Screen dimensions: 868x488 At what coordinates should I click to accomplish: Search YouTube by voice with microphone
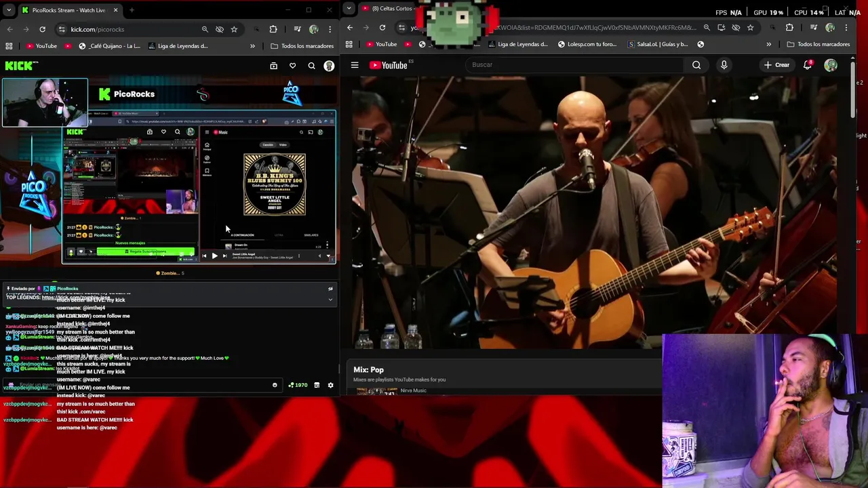point(724,65)
